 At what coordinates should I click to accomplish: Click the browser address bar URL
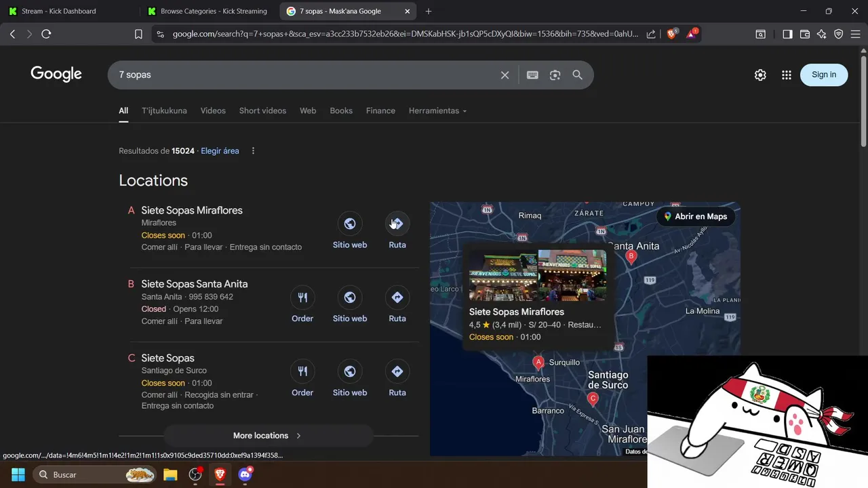pos(405,34)
